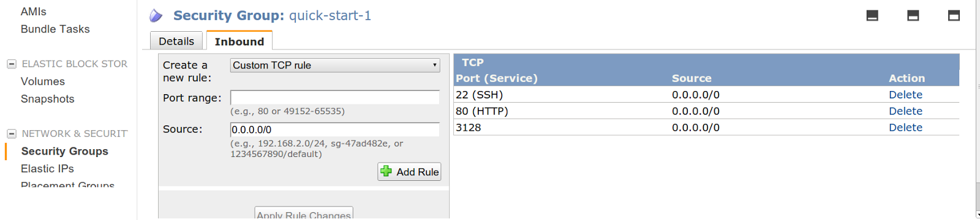This screenshot has width=980, height=220.
Task: Select the Inbound tab
Action: 239,41
